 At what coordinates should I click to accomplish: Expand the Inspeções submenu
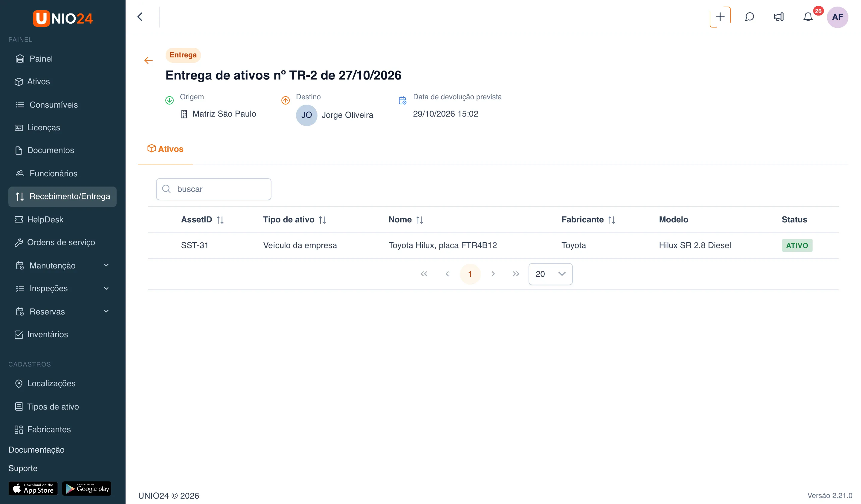[106, 288]
